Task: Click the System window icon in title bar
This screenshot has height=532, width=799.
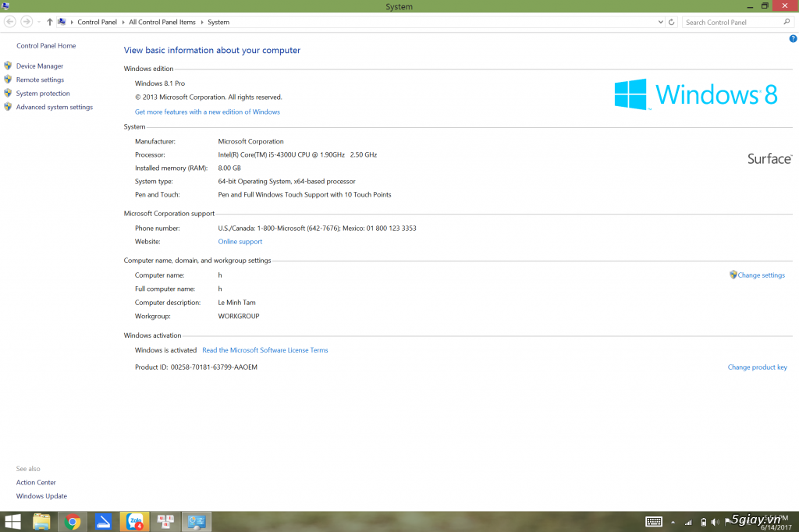Action: click(x=5, y=5)
